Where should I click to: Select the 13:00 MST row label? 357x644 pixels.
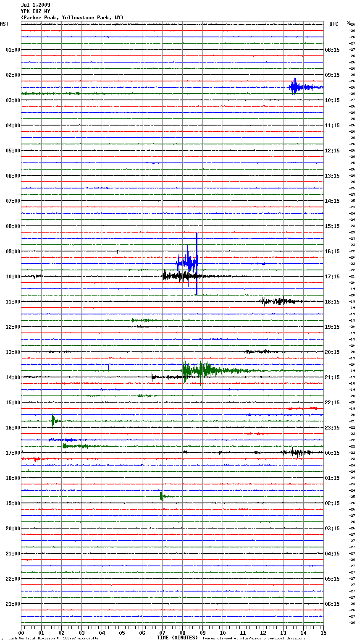[13, 352]
